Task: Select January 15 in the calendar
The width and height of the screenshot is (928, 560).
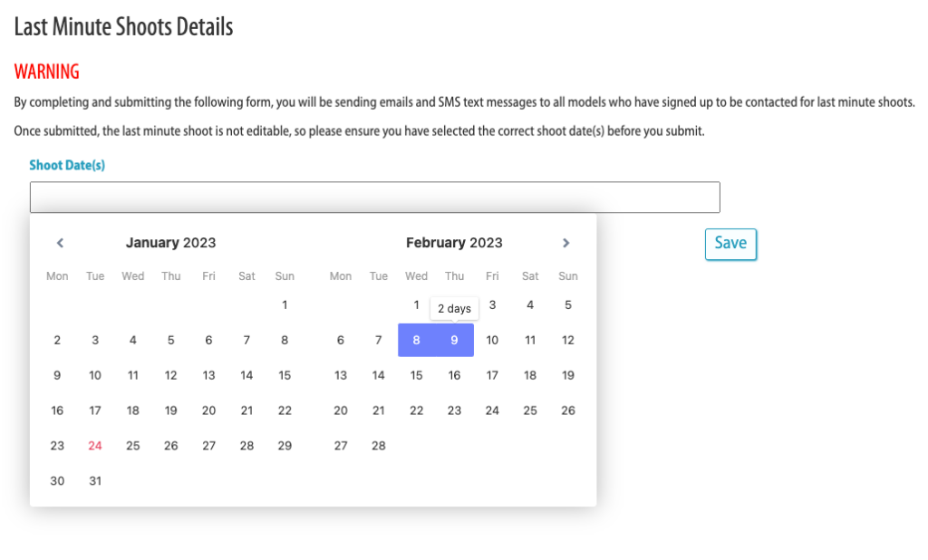Action: [285, 375]
